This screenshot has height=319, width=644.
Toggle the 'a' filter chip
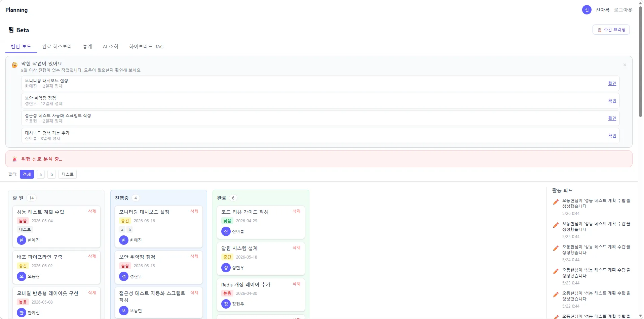(41, 174)
